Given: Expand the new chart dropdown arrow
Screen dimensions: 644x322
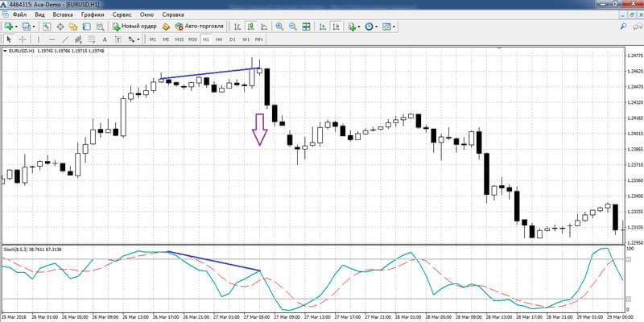Looking at the screenshot, I should click(x=16, y=27).
